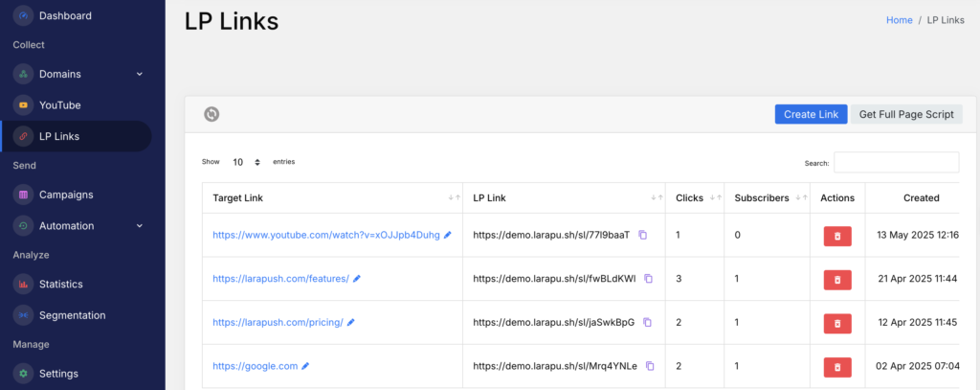Copy the LP link ending fwBLdKWI
This screenshot has height=390, width=980.
(648, 279)
